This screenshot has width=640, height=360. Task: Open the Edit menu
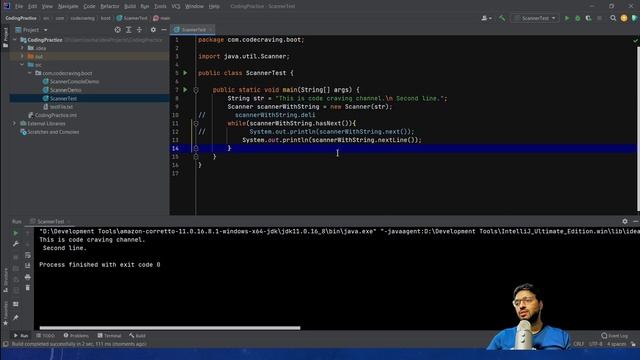[32, 6]
